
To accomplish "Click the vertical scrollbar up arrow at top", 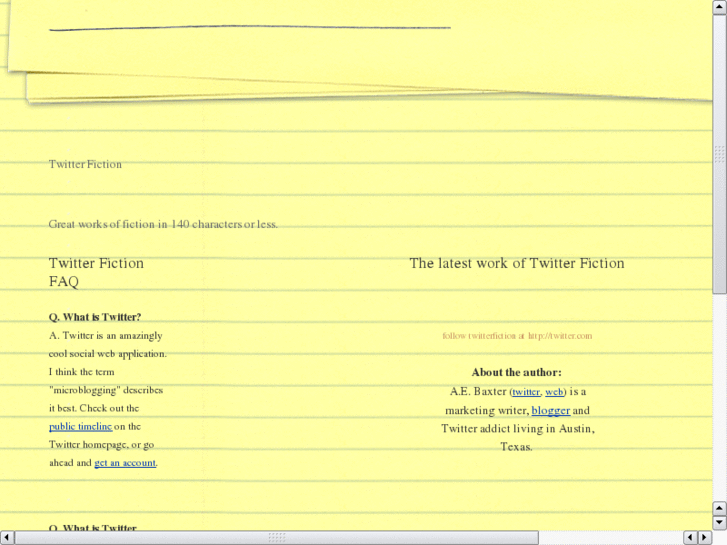I will [x=720, y=7].
